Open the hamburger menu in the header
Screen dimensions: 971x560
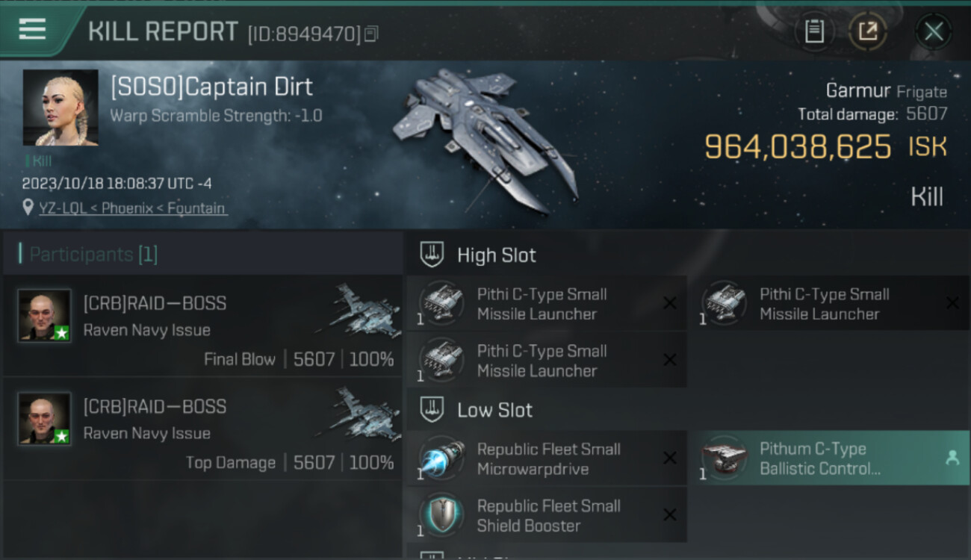coord(32,29)
